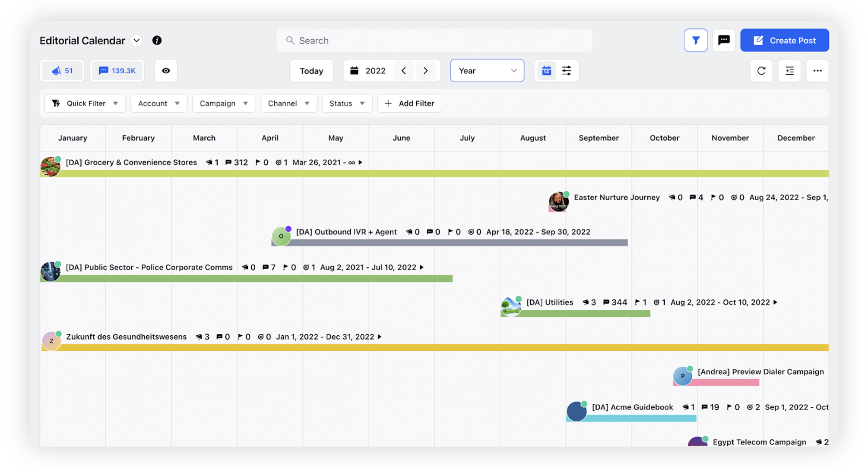Click the sliders/settings icon next to calendar

[566, 70]
